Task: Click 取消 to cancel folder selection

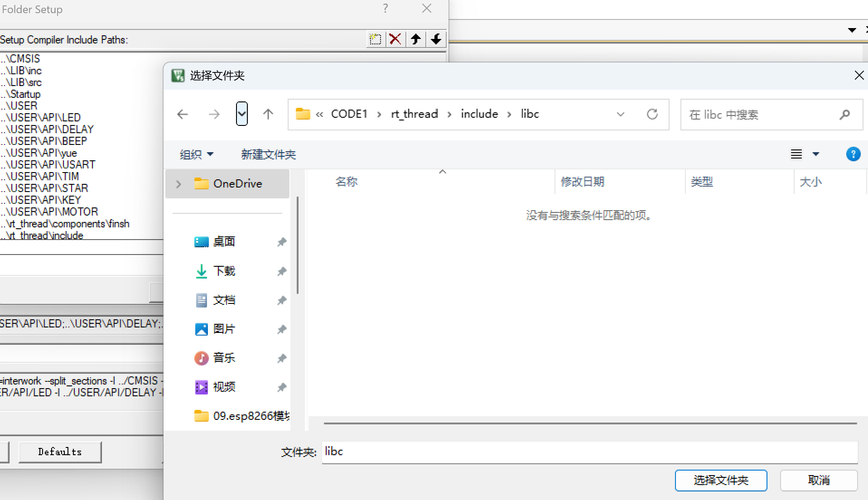Action: click(819, 480)
